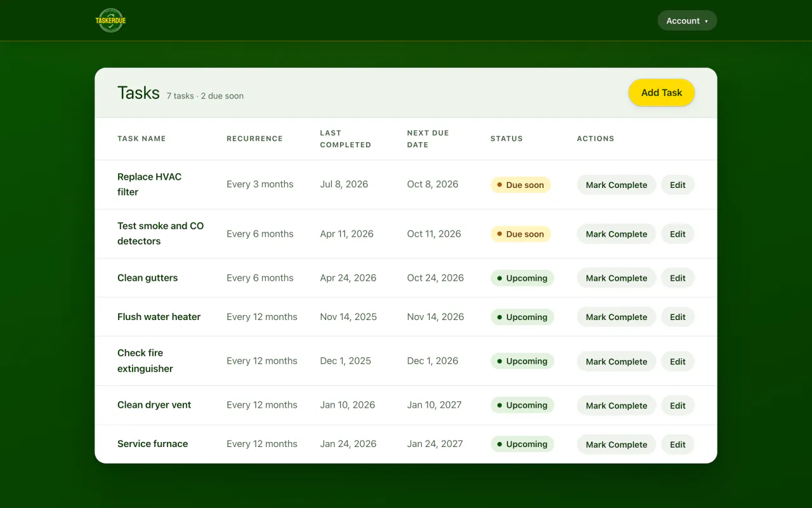Mark Replace HVAC filter complete
812x508 pixels.
tap(616, 185)
